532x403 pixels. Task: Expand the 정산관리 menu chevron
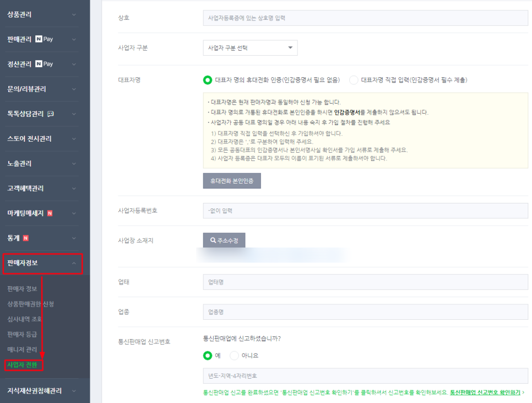pos(74,64)
